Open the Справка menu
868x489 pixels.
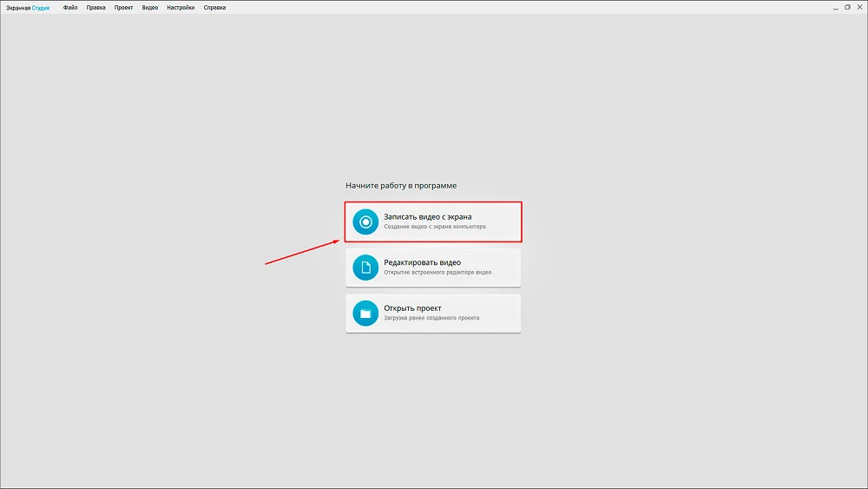click(214, 8)
